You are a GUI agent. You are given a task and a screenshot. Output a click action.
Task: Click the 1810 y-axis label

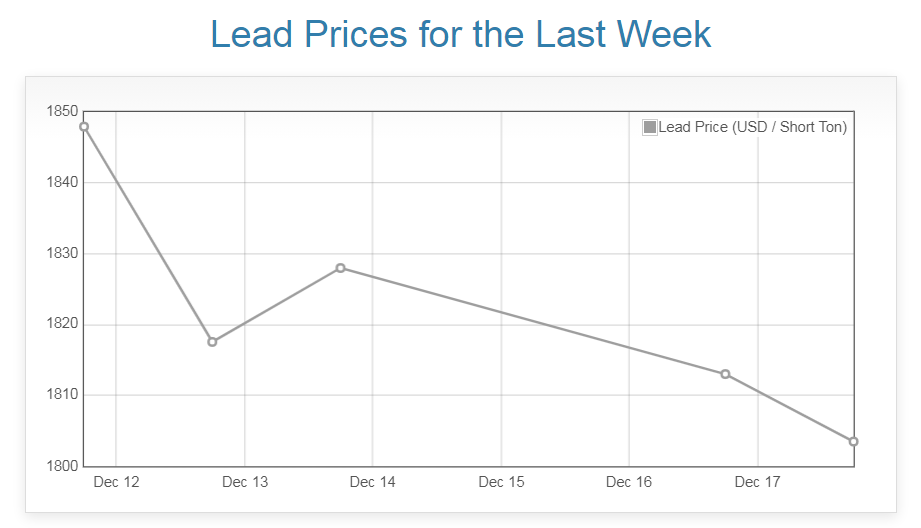[x=62, y=395]
